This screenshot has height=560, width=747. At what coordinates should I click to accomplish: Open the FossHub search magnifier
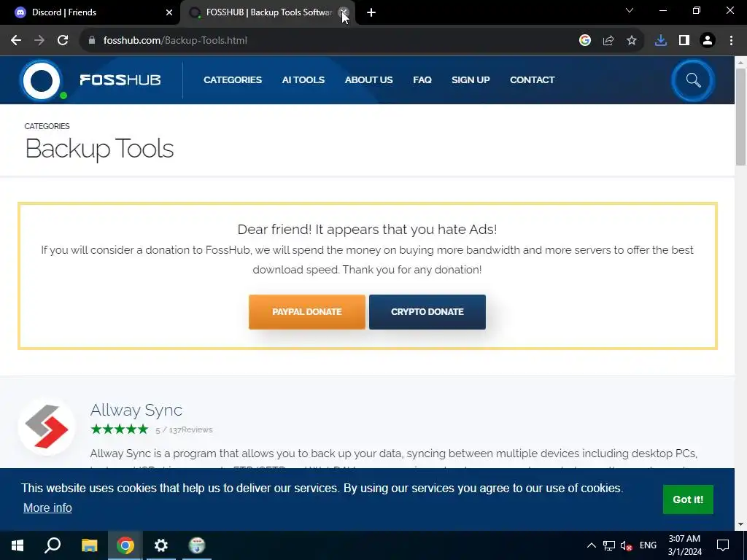pyautogui.click(x=693, y=80)
